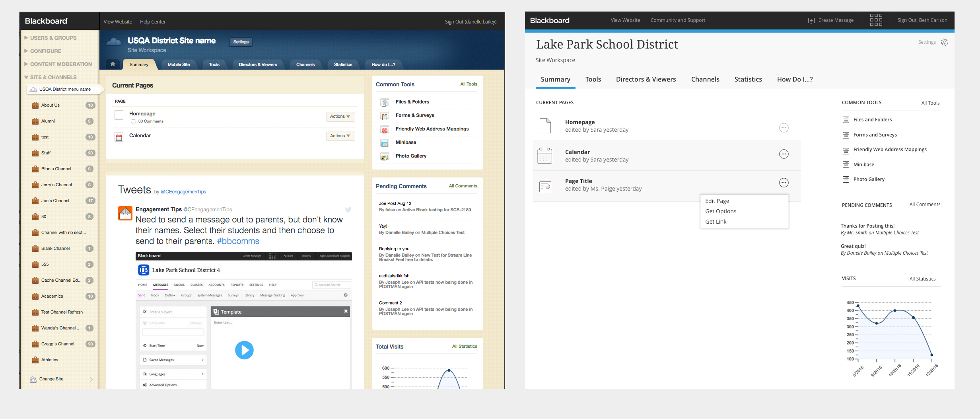The image size is (980, 419).
Task: Select the Staff channel in sidebar
Action: coord(46,153)
